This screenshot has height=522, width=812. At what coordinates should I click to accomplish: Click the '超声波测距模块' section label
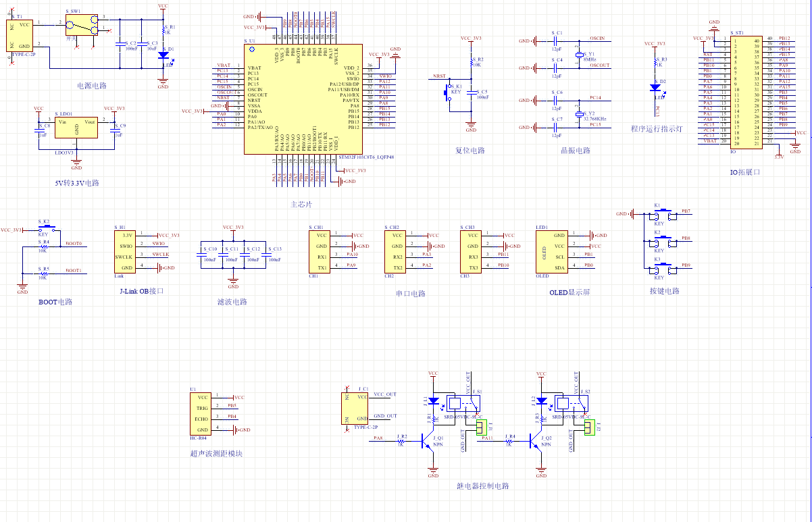pyautogui.click(x=216, y=453)
